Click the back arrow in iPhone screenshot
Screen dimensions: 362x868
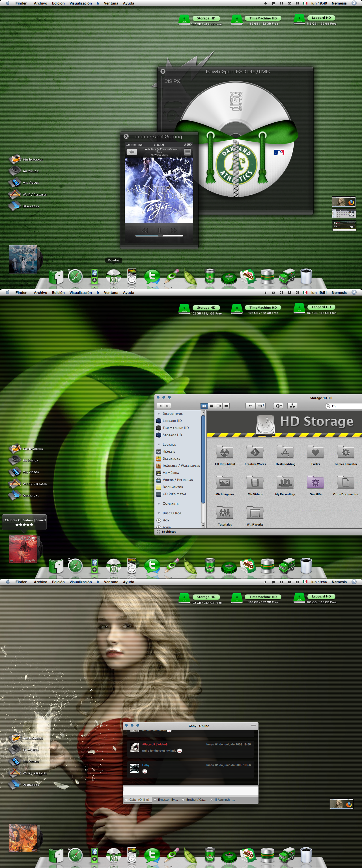[132, 152]
